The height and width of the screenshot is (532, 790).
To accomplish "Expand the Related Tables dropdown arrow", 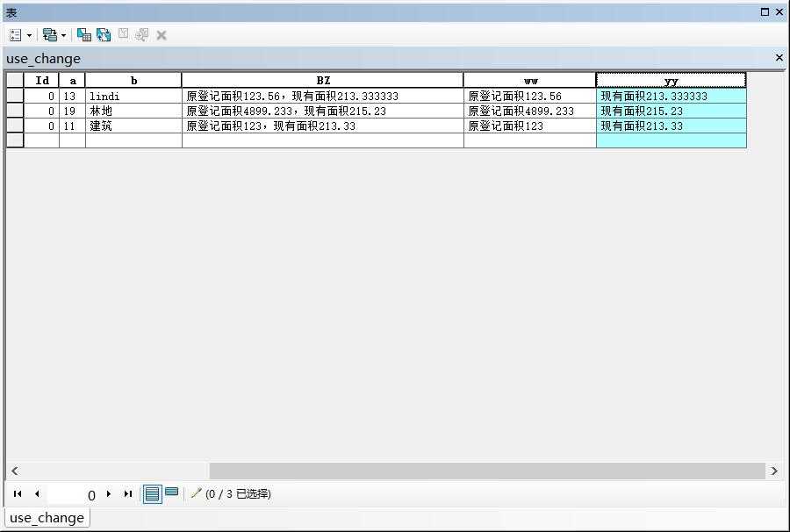I will (63, 35).
